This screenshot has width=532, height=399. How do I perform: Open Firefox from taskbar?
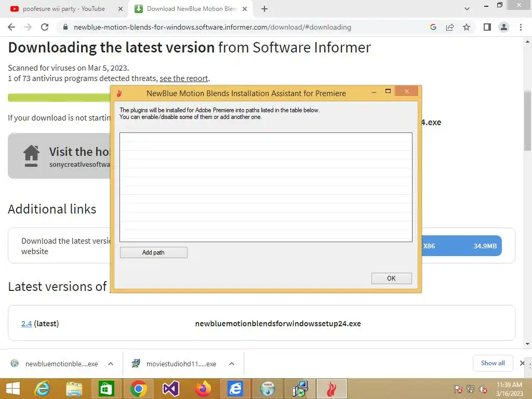pyautogui.click(x=203, y=389)
